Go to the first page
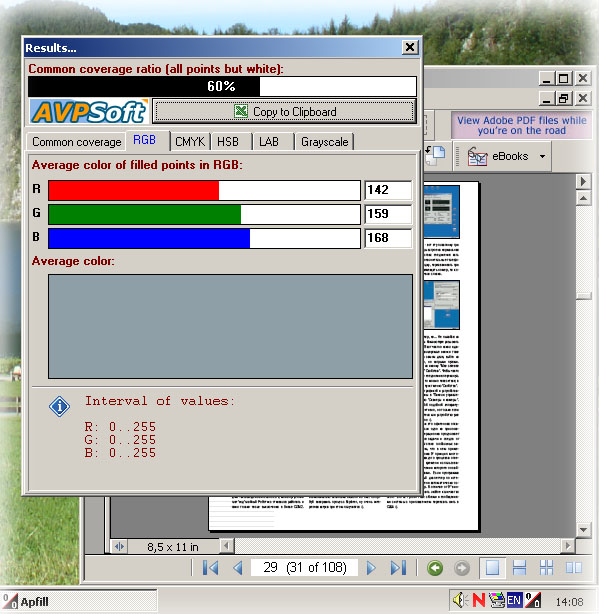This screenshot has width=599, height=614. tap(211, 567)
